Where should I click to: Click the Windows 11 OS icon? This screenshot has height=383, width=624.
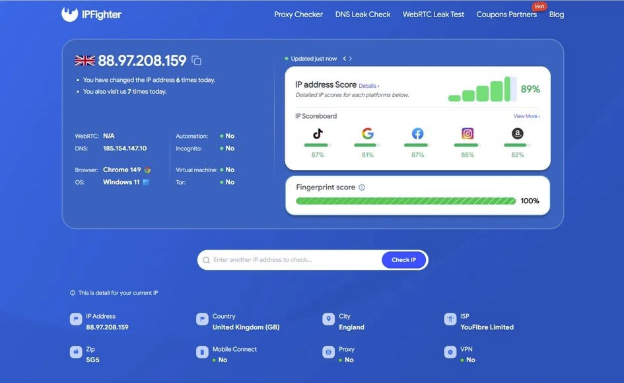(x=146, y=182)
